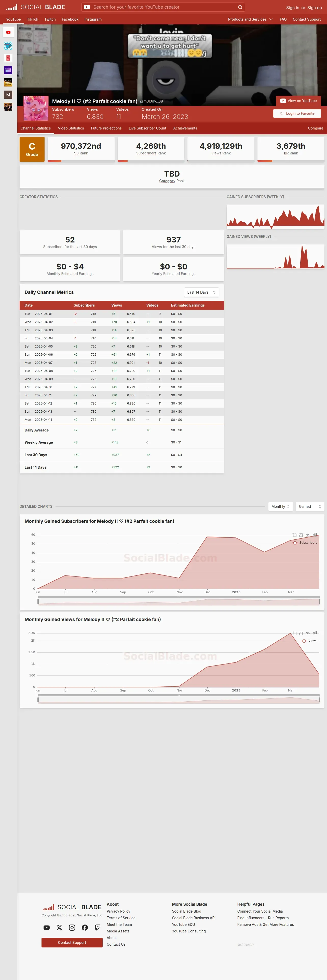
Task: Open the MrBeast panther avatar in sidebar
Action: pos(8,46)
